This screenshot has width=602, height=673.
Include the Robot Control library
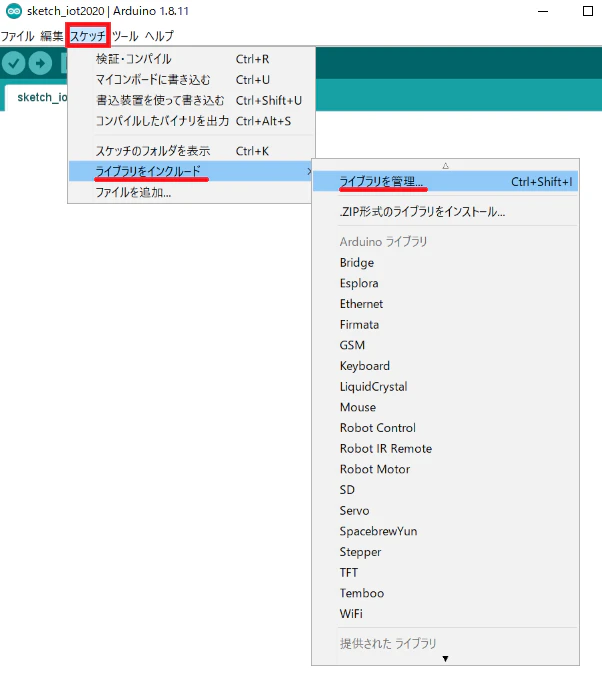click(445, 427)
